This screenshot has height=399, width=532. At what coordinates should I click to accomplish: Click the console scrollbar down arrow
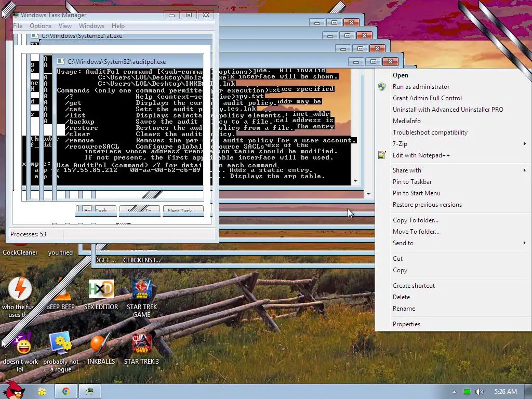pos(355,181)
